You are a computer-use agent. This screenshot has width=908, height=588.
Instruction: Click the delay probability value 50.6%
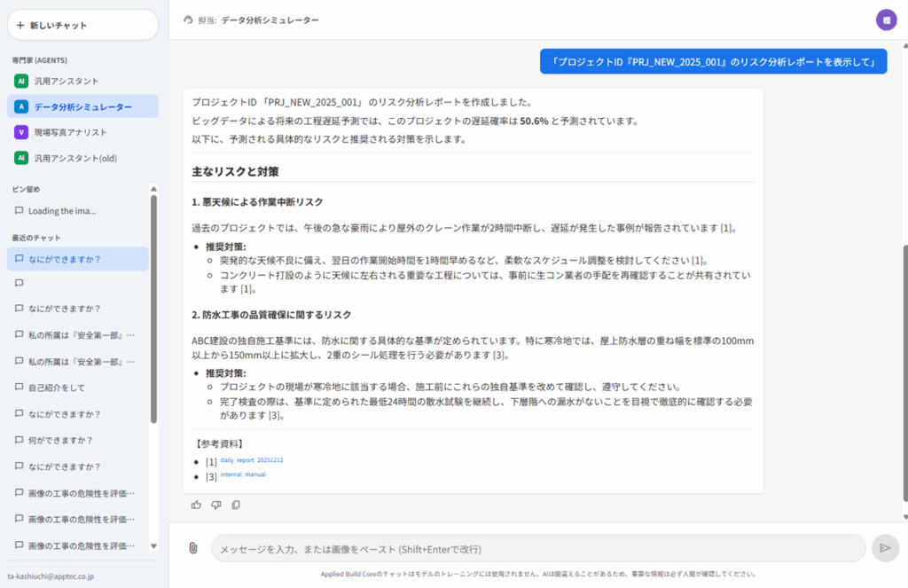534,122
